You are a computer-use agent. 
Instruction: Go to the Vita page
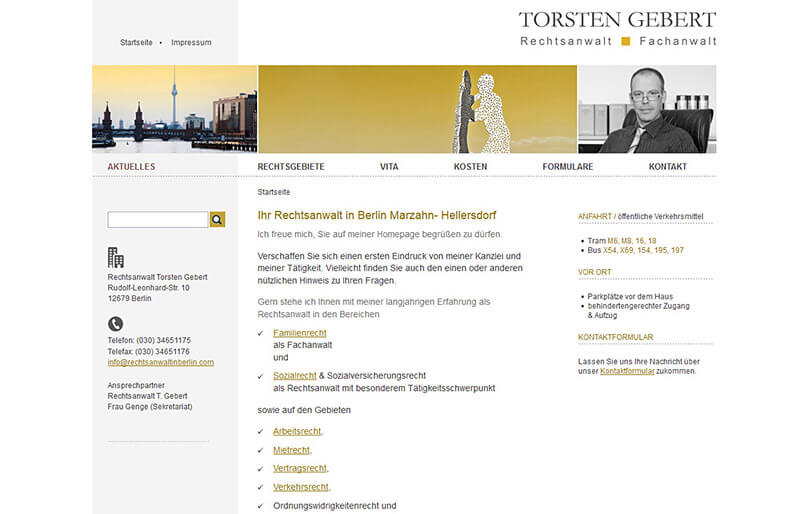(x=389, y=167)
